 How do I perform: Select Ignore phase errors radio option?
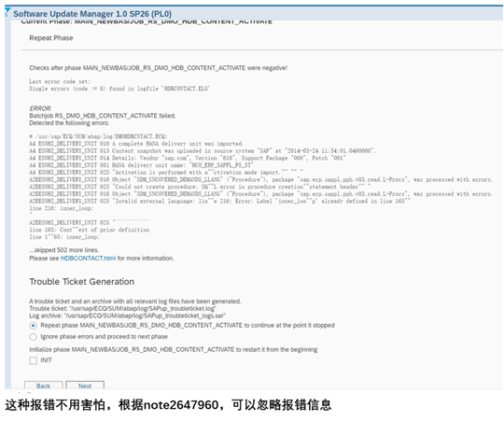coord(33,337)
